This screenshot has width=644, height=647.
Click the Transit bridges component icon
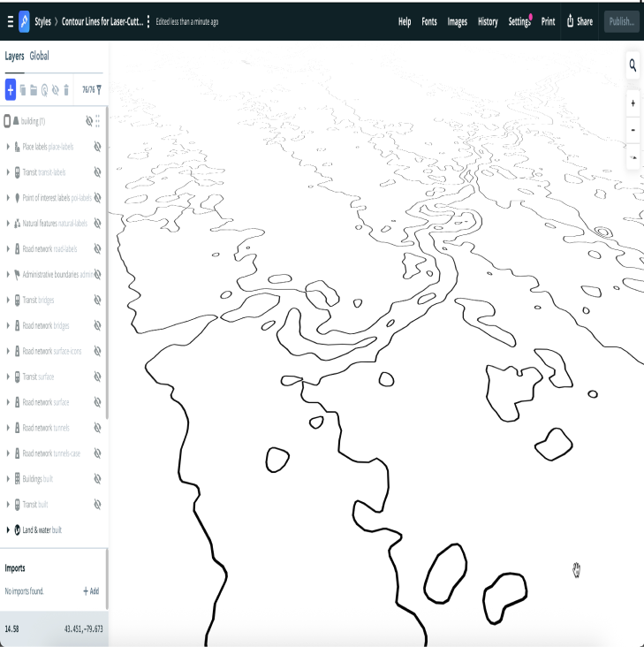click(17, 300)
